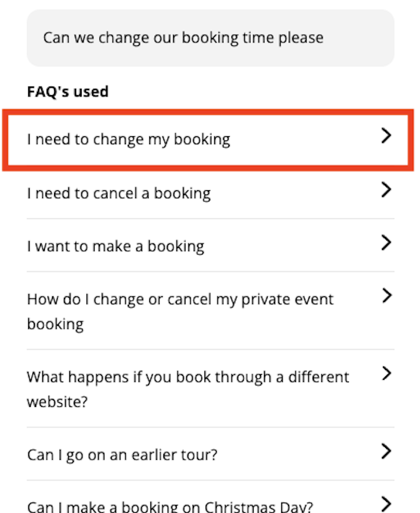Click the arrow beside 'Can I go on an earlier tour?'
Screen dimensions: 420x513
pyautogui.click(x=386, y=452)
